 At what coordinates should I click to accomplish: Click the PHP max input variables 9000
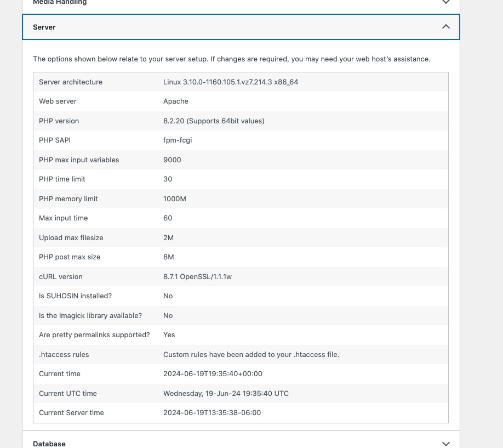tap(172, 160)
